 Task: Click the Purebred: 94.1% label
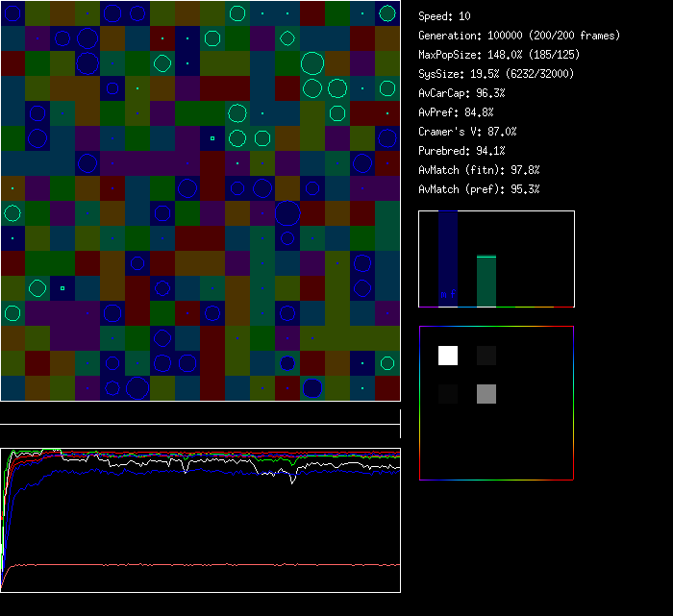click(463, 151)
